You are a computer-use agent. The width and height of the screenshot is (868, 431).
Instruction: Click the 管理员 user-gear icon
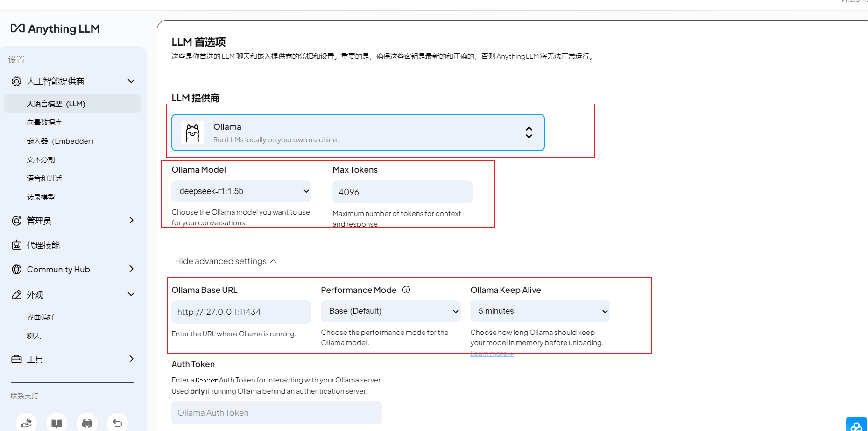[x=16, y=221]
